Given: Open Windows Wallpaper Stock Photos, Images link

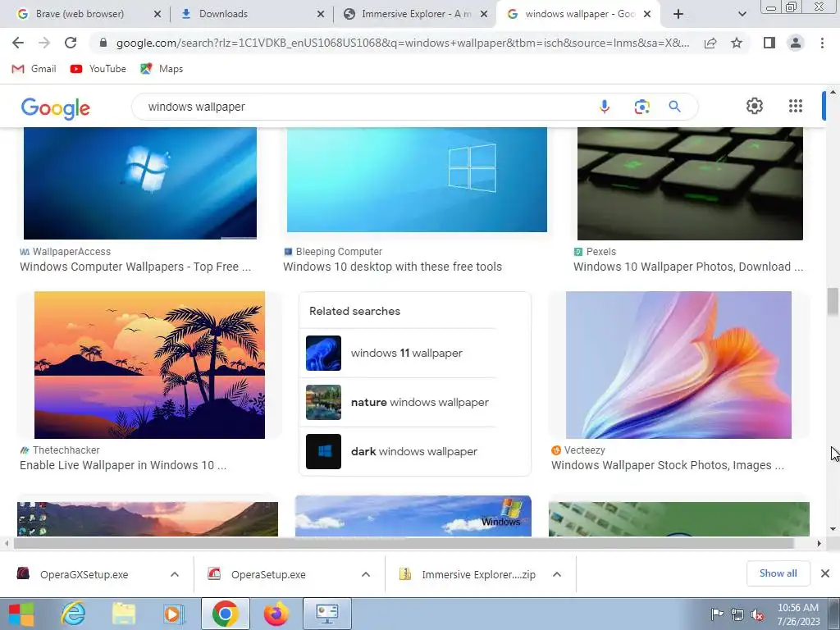Looking at the screenshot, I should point(668,465).
